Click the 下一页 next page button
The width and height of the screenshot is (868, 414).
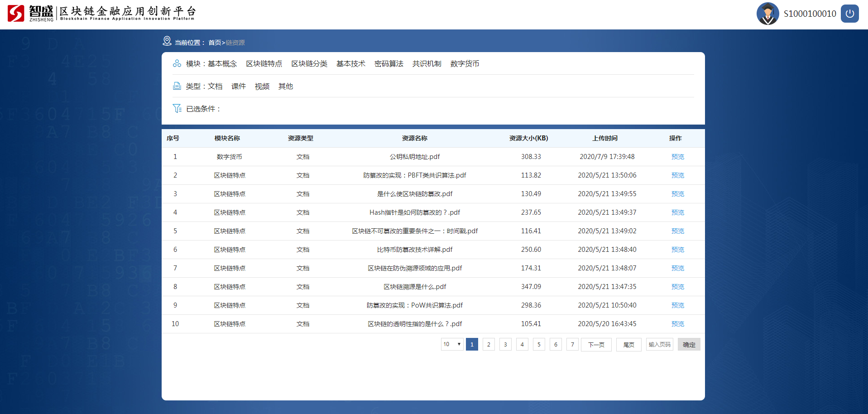point(596,345)
